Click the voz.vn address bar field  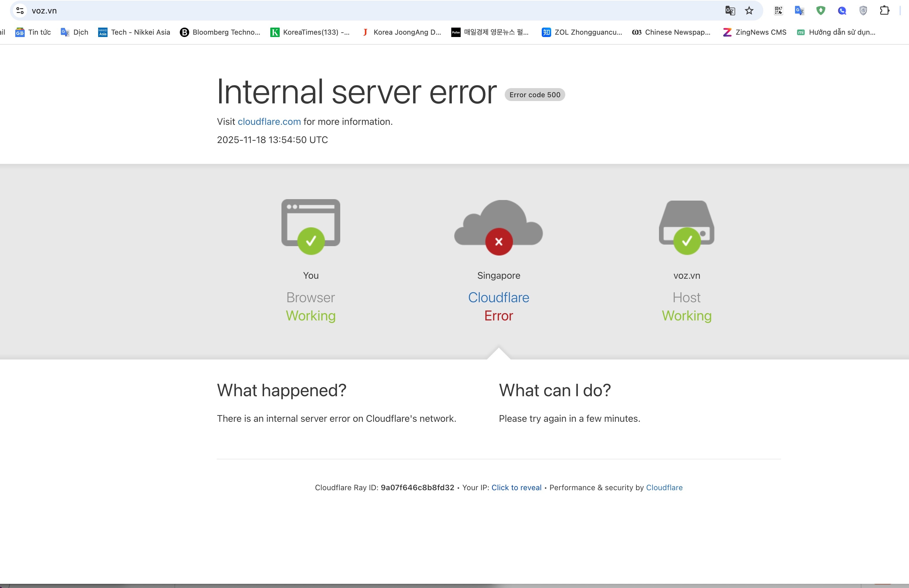point(344,11)
